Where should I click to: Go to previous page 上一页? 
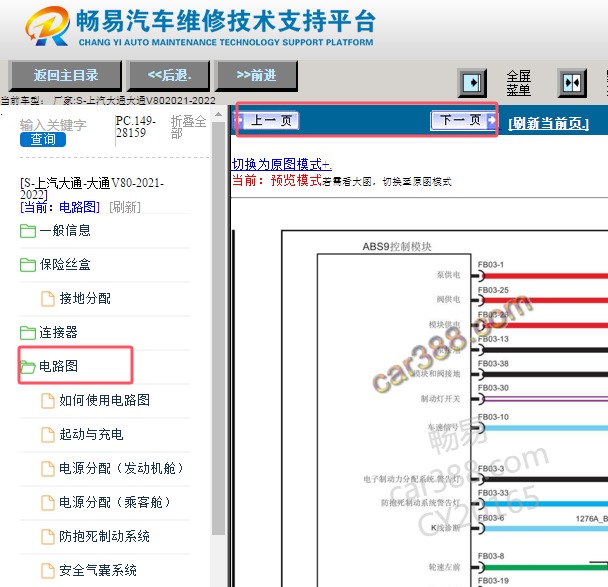tap(267, 121)
